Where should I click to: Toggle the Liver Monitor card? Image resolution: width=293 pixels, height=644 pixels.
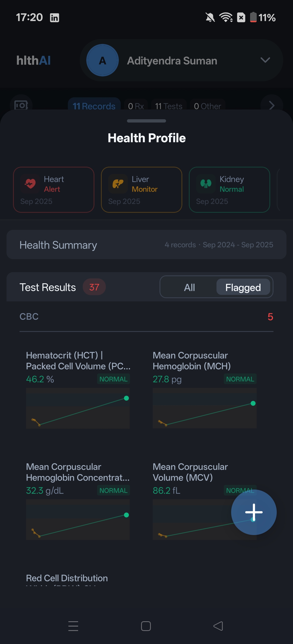point(141,190)
